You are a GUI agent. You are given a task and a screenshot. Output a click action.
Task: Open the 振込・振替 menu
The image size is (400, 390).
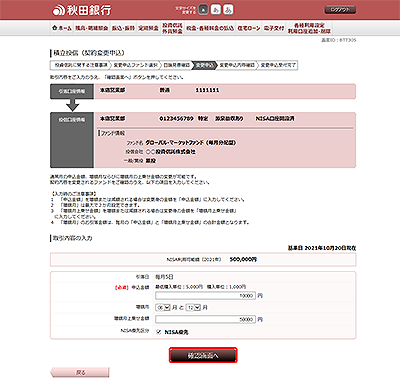(x=123, y=28)
